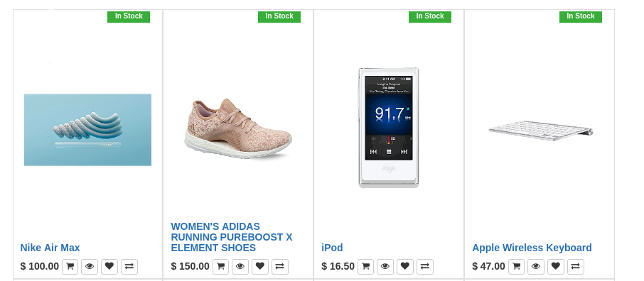Compare the Nike Air Max product
644x281 pixels.
(129, 267)
